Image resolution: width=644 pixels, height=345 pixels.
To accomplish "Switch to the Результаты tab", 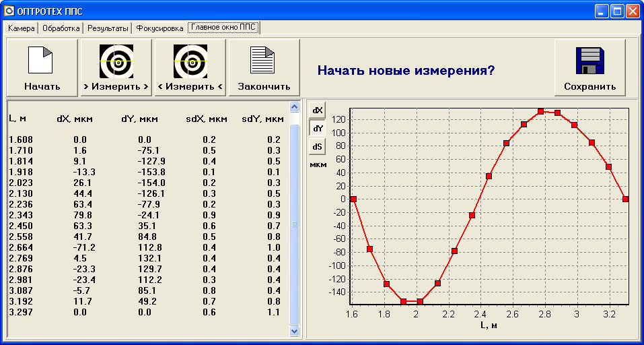I will click(108, 28).
